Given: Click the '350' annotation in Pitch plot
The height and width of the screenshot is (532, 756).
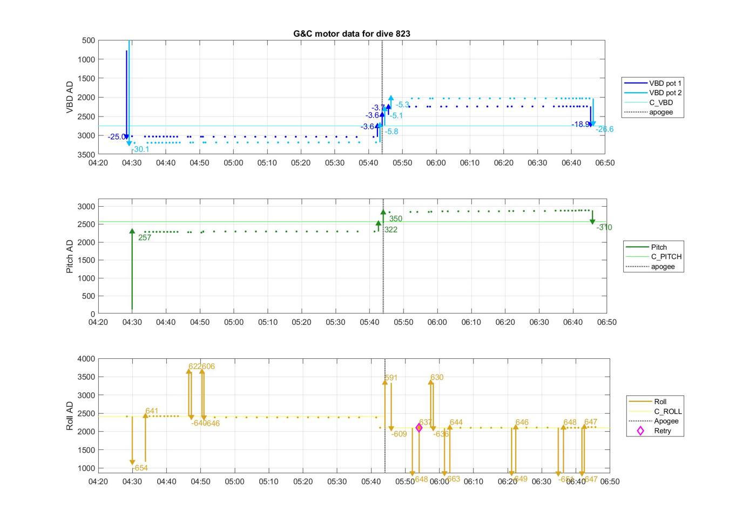Looking at the screenshot, I should (396, 219).
